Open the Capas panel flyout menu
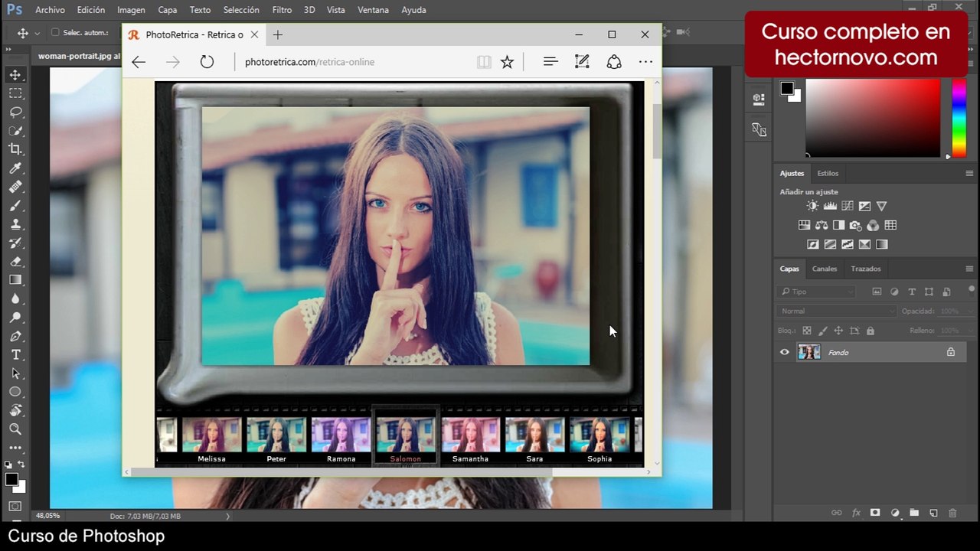980x551 pixels. 969,269
